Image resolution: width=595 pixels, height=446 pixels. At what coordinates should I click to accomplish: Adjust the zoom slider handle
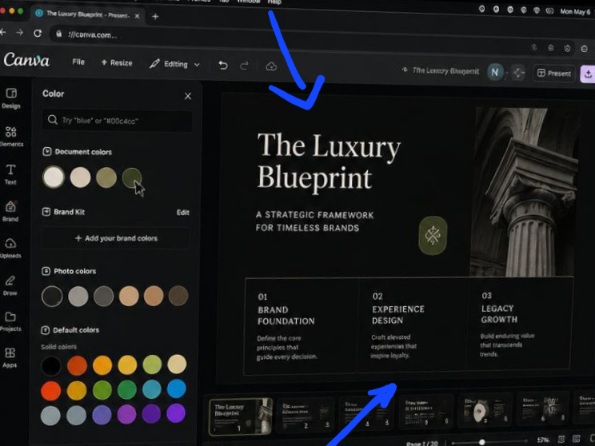[482, 442]
